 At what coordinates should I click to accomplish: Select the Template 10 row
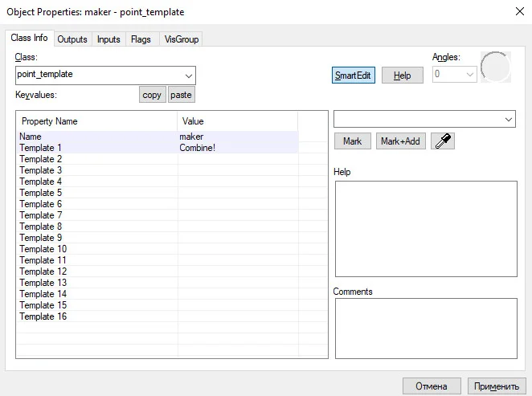tap(158, 249)
